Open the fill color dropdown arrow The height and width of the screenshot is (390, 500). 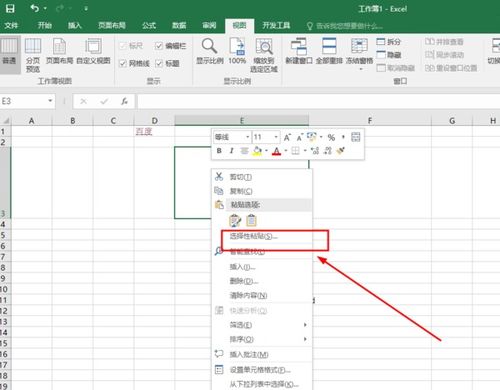tap(266, 151)
